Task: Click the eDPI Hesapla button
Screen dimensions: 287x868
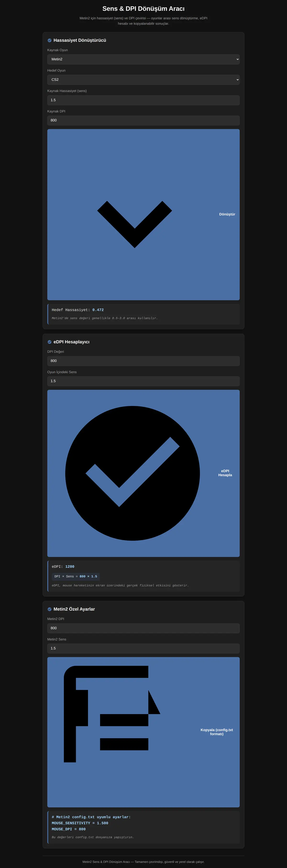Action: click(x=143, y=473)
